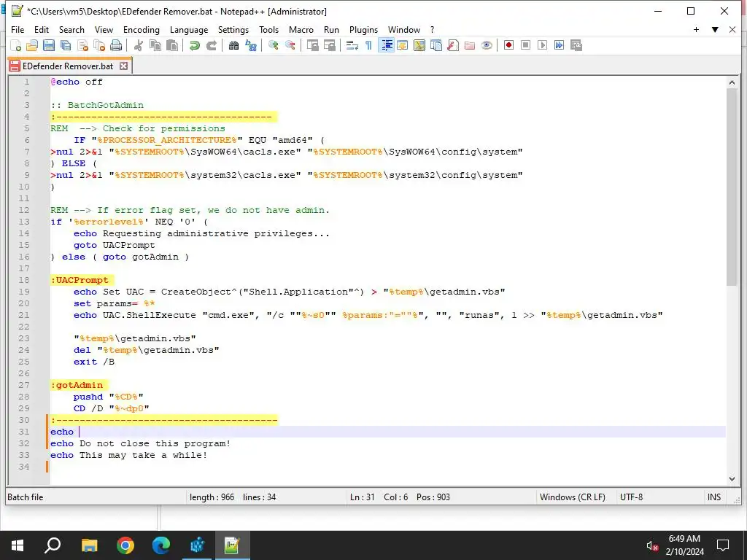Open the Document List panel icon
The height and width of the screenshot is (560, 747).
click(x=436, y=45)
